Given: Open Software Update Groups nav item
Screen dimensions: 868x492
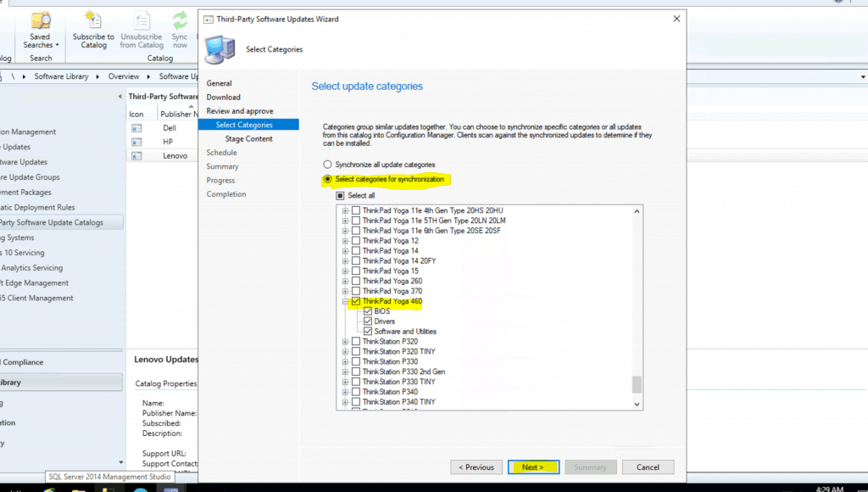Looking at the screenshot, I should pos(30,177).
